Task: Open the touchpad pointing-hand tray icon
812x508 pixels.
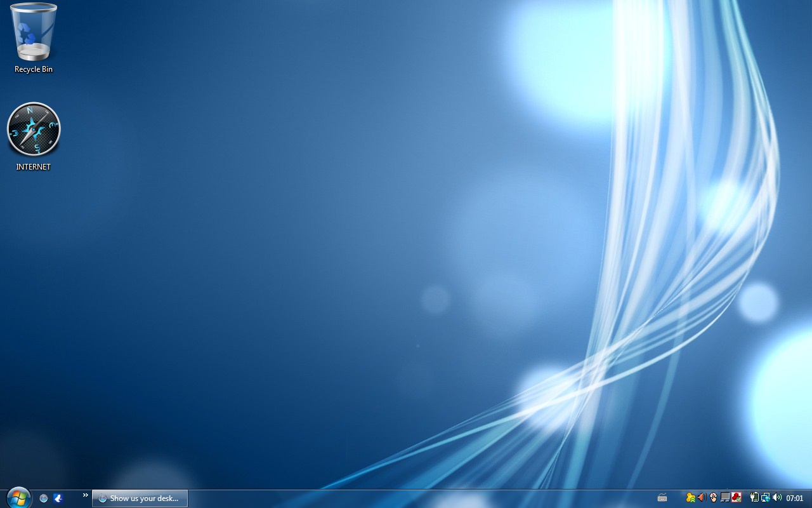Action: coord(713,498)
